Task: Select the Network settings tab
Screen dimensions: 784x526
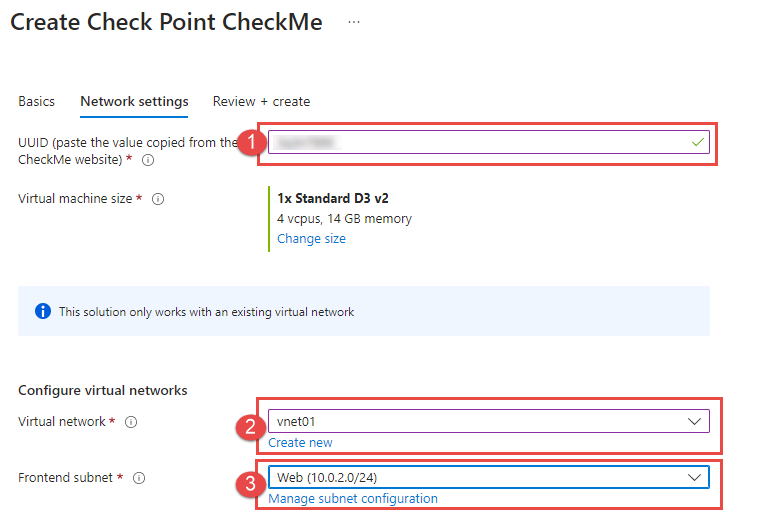Action: [x=134, y=102]
